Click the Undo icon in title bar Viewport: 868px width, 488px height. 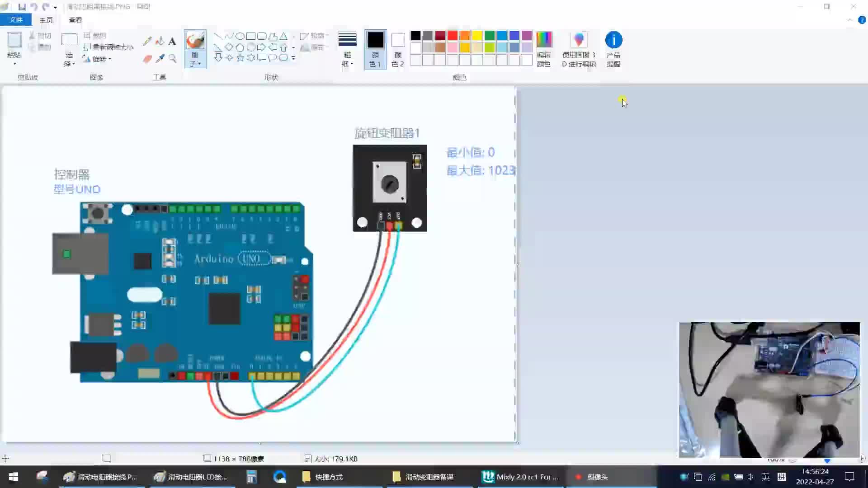[34, 7]
